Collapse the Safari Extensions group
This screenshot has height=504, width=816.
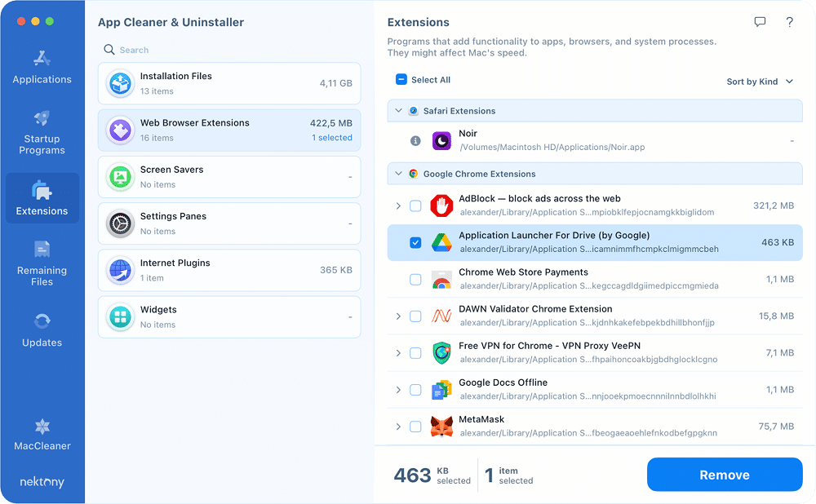(x=398, y=111)
